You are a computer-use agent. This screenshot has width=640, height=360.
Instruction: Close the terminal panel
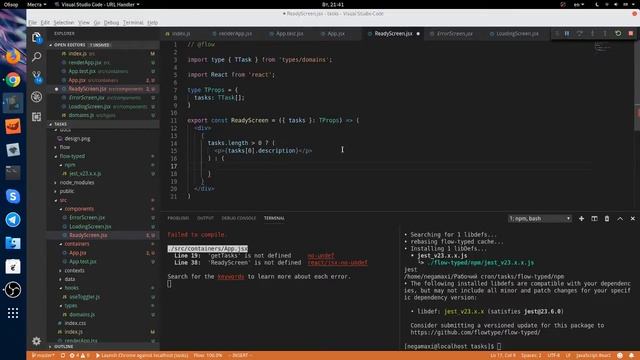(633, 219)
